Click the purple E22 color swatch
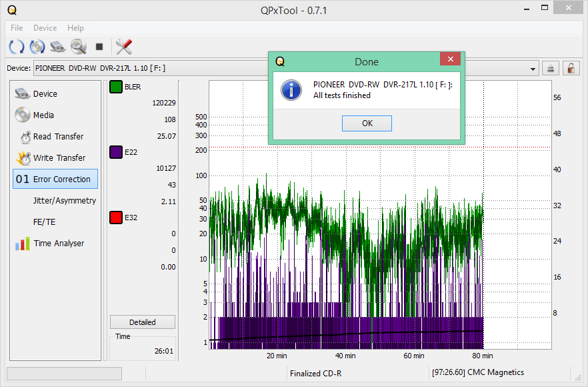The width and height of the screenshot is (588, 387). click(116, 152)
